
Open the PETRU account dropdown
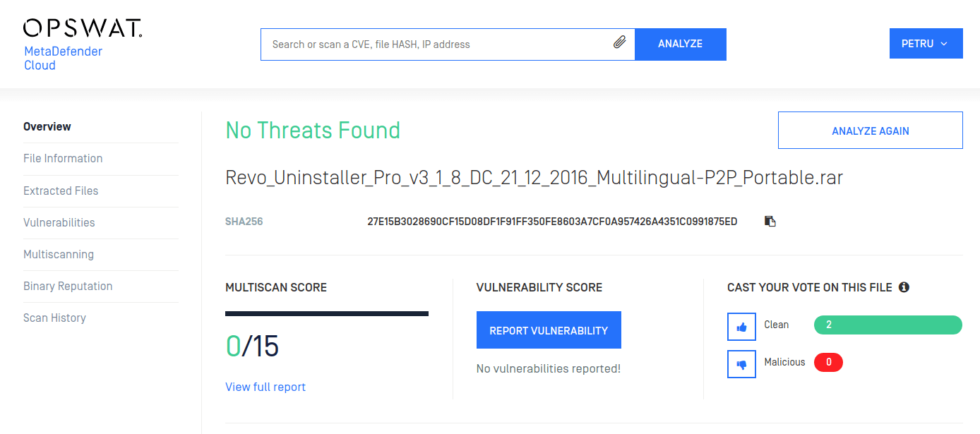[926, 44]
